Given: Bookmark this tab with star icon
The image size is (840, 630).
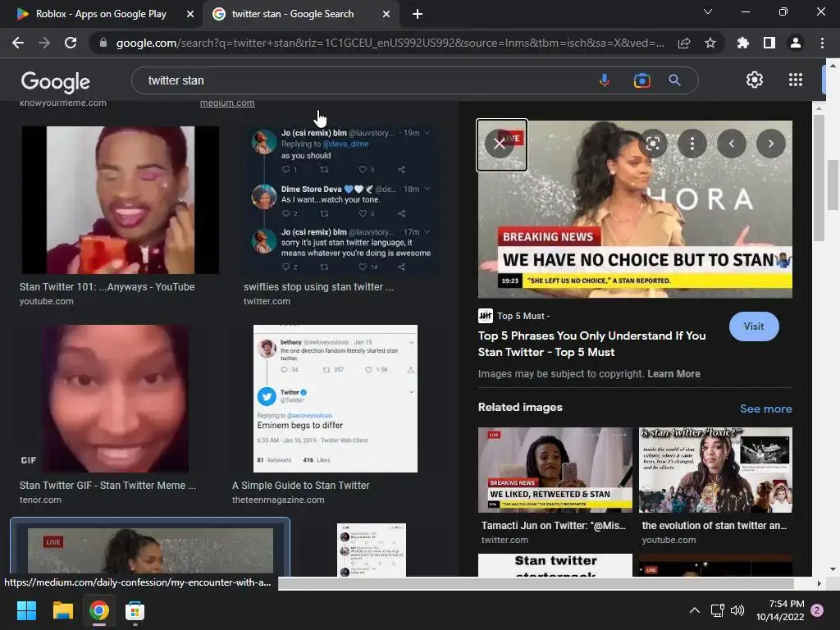Looking at the screenshot, I should tap(710, 43).
